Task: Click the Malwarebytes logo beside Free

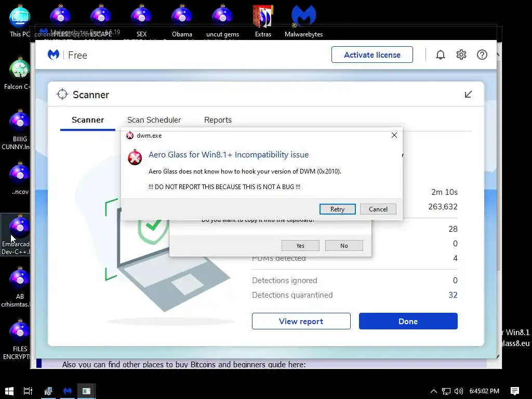Action: tap(54, 55)
